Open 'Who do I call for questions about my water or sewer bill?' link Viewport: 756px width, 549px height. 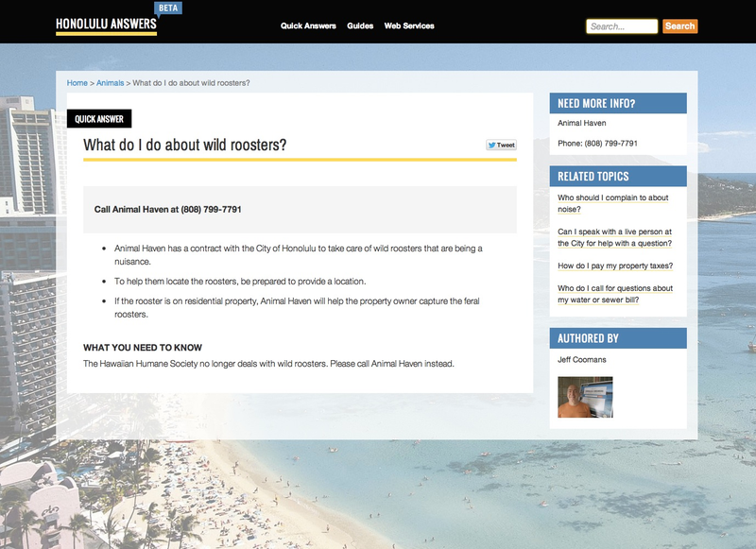pos(615,294)
